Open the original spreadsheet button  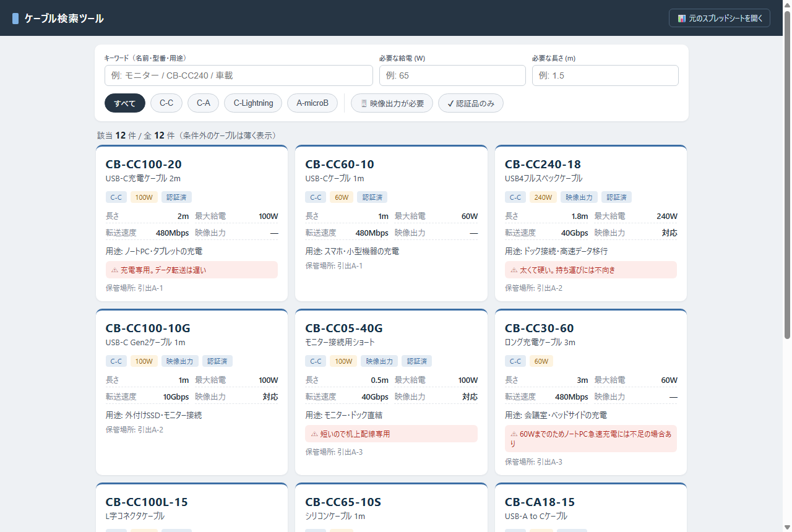[x=720, y=18]
